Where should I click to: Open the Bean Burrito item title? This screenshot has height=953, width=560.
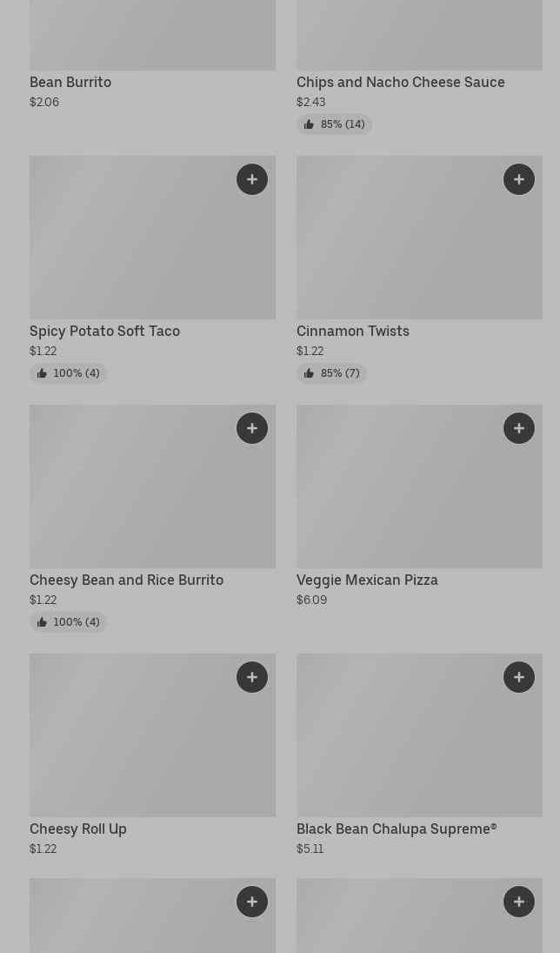point(70,82)
